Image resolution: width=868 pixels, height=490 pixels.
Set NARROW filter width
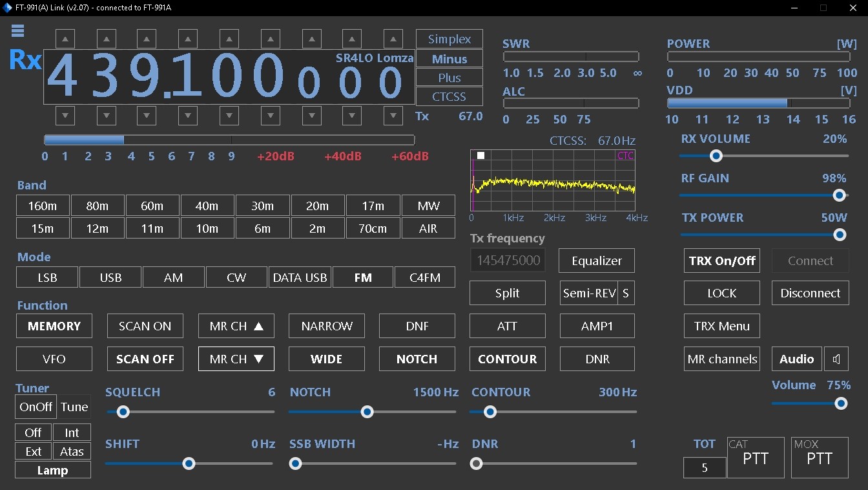pyautogui.click(x=327, y=326)
